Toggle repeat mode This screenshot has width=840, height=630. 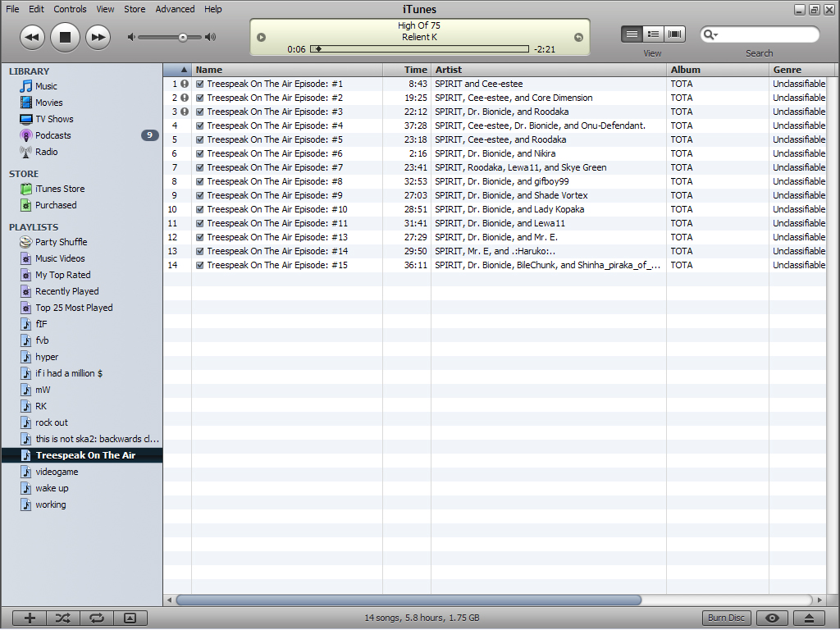coord(96,618)
